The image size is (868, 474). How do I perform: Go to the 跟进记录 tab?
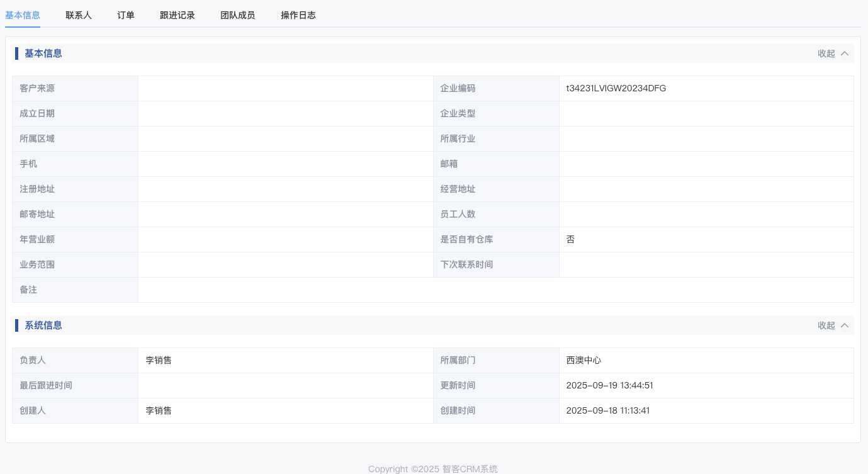(178, 15)
